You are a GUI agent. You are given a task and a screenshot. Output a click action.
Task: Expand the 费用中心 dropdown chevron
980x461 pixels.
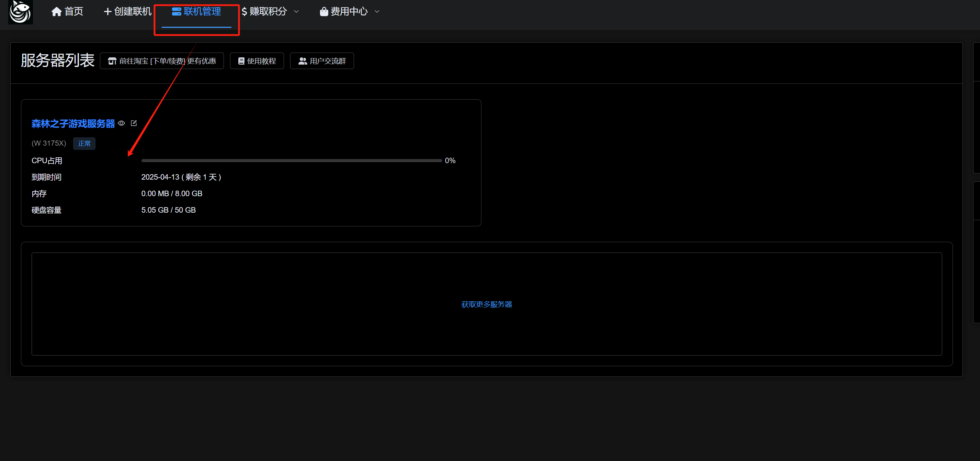pos(377,12)
